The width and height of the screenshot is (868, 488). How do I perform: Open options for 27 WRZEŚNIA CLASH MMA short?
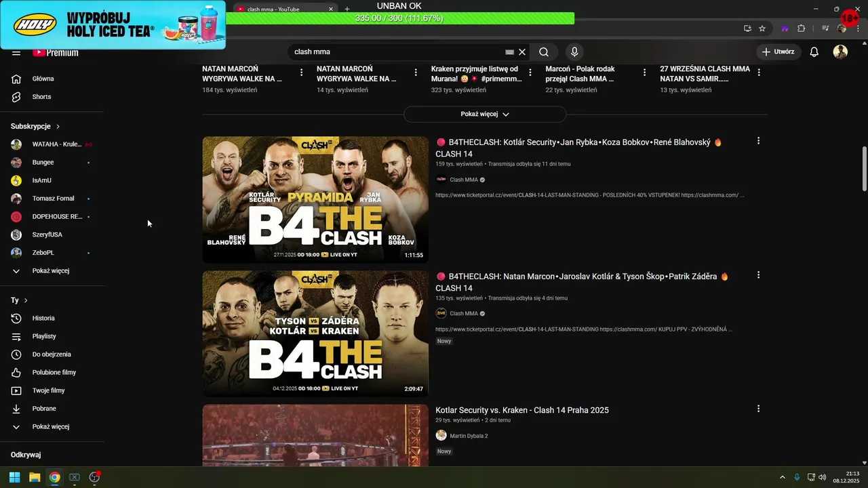pos(759,72)
